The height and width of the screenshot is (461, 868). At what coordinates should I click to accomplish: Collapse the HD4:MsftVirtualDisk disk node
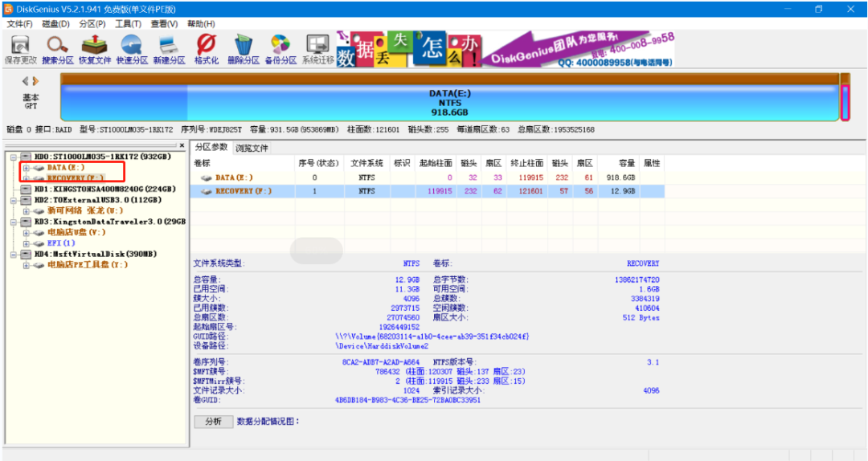click(14, 255)
